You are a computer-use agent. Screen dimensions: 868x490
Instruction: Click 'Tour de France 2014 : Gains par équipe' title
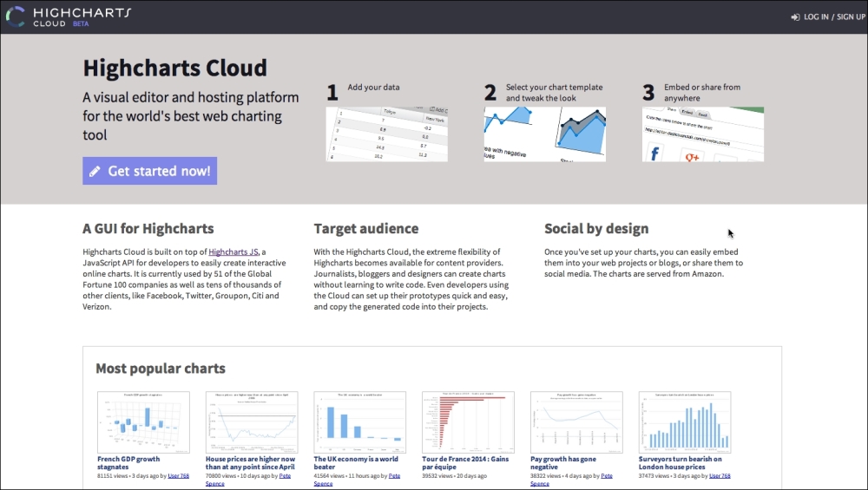click(x=465, y=463)
